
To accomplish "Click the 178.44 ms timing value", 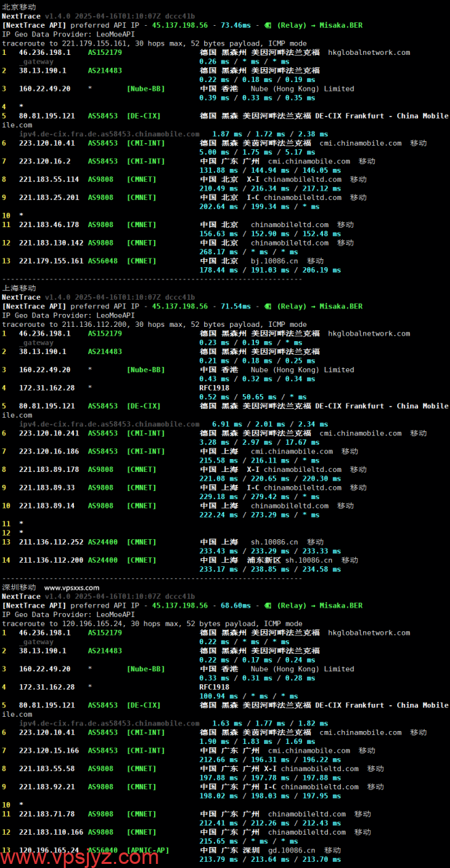I will [x=217, y=270].
